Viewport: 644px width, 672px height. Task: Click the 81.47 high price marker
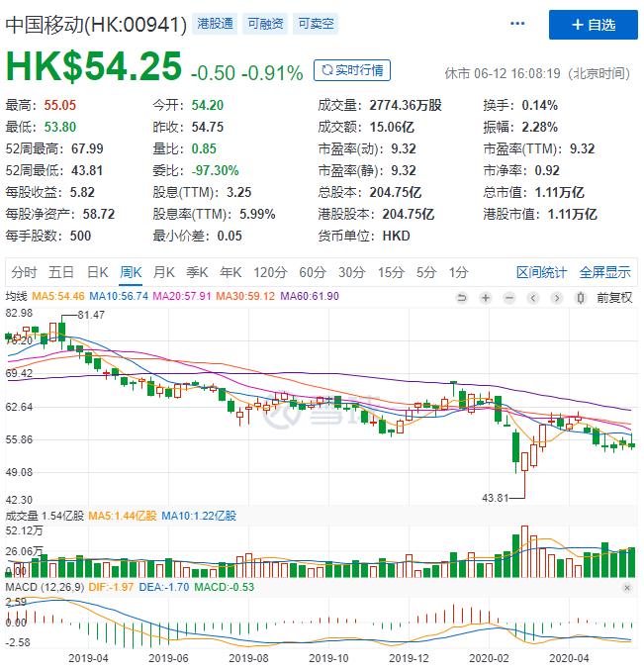(91, 315)
